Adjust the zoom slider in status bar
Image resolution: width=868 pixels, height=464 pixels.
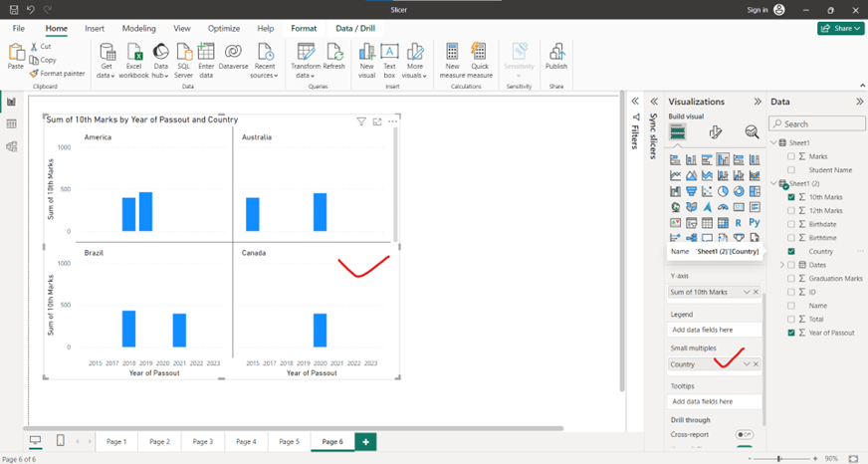point(809,458)
